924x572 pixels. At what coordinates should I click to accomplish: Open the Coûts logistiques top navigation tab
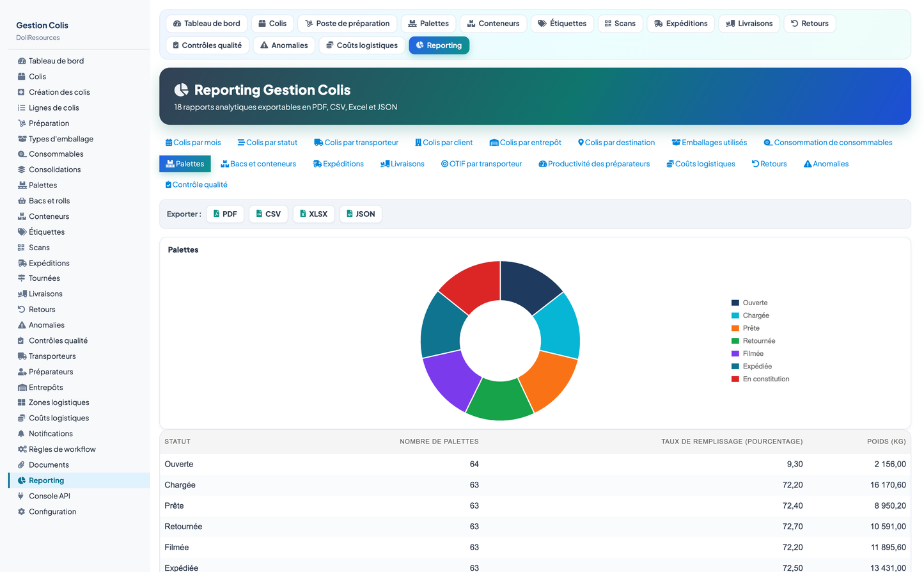362,45
